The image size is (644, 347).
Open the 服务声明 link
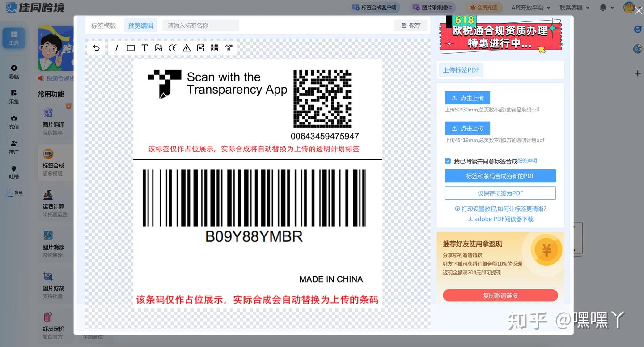click(x=527, y=161)
